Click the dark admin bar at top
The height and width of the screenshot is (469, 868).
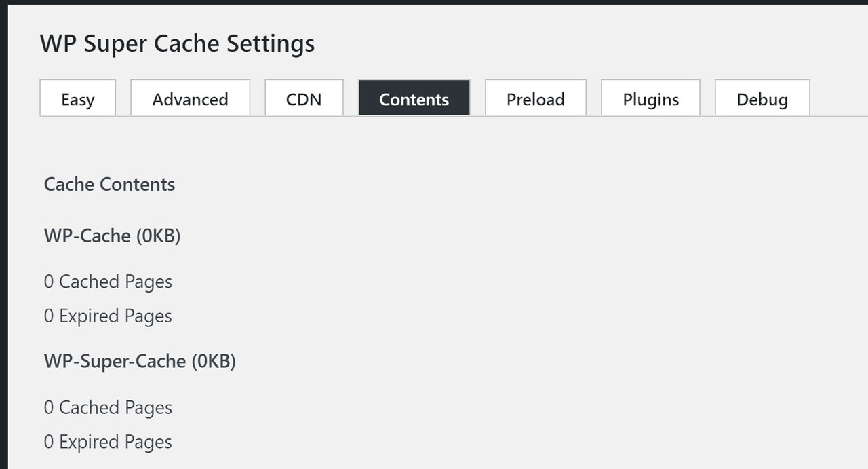pos(434,2)
